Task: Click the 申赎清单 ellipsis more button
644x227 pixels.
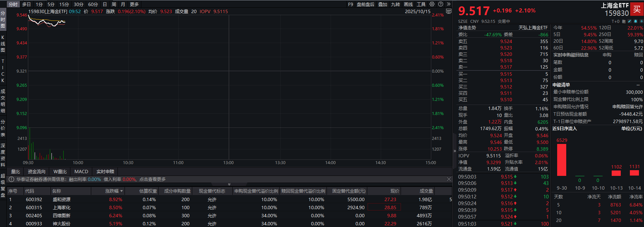Action: click(638, 85)
